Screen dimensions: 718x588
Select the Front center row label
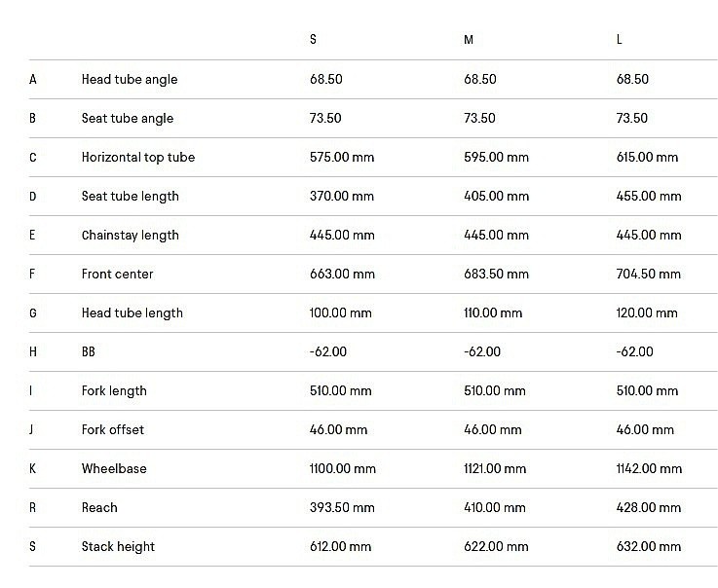click(x=118, y=274)
